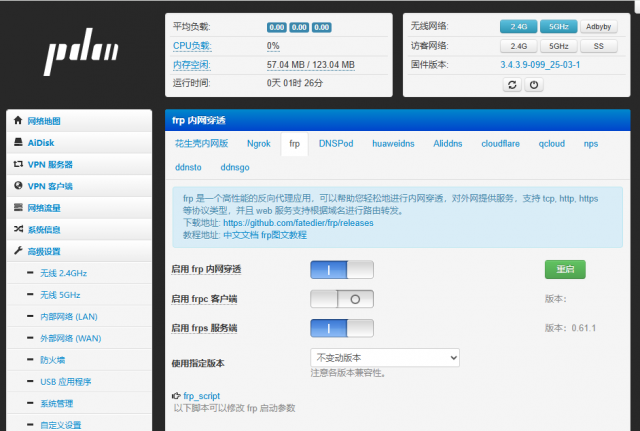Toggle the Adbyby button

click(x=598, y=27)
